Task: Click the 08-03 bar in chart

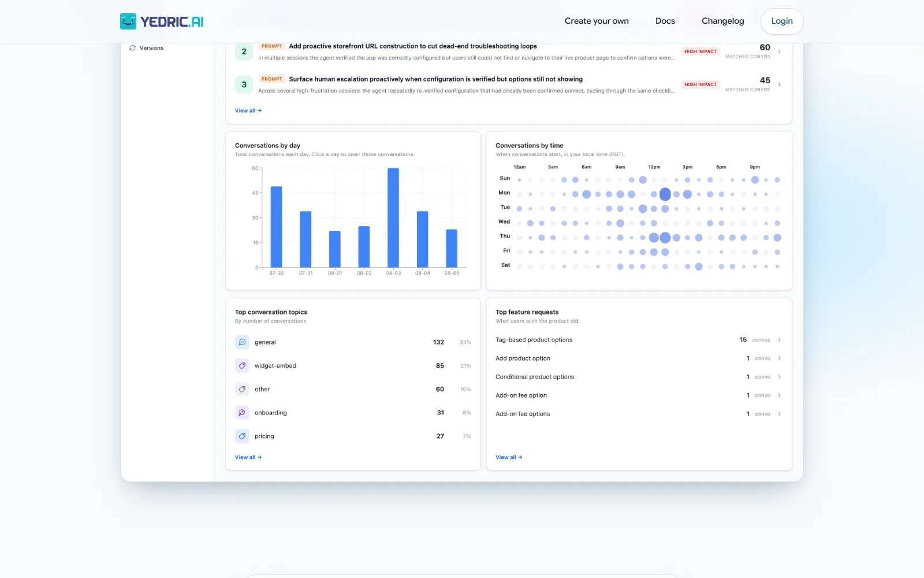Action: click(393, 217)
